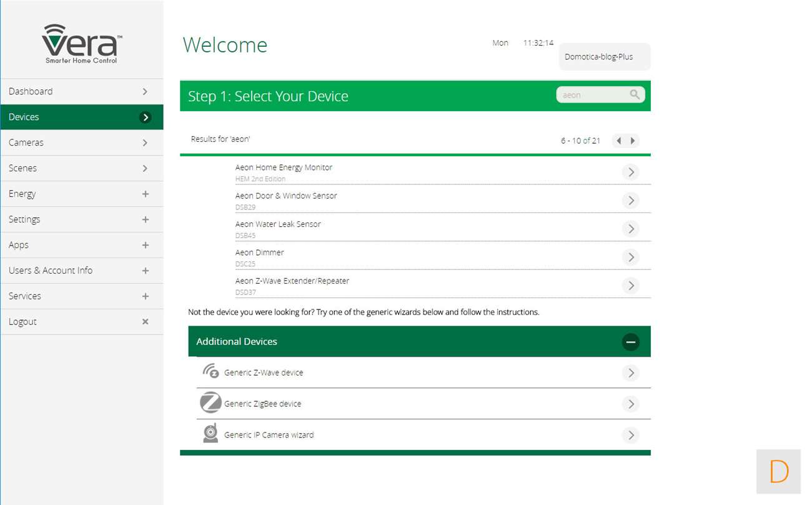Click the Domotica-blog-Plus controller button
This screenshot has height=505, width=812.
pos(605,57)
